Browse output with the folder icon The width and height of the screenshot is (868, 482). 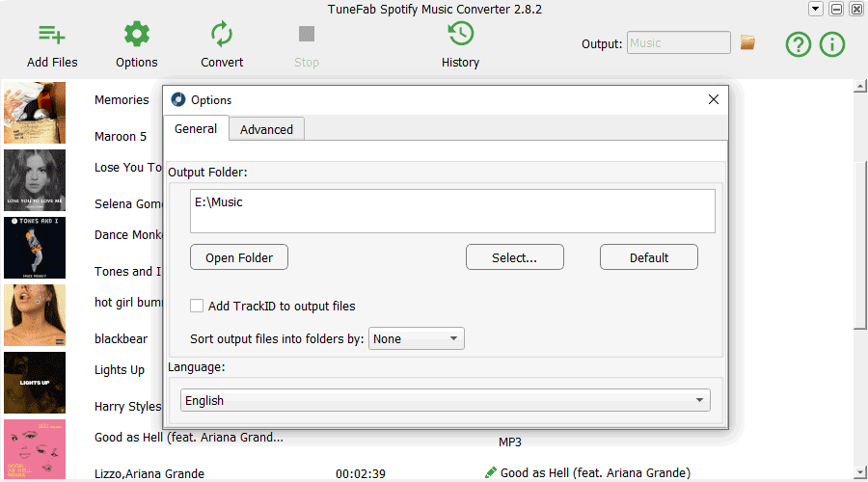pos(747,42)
